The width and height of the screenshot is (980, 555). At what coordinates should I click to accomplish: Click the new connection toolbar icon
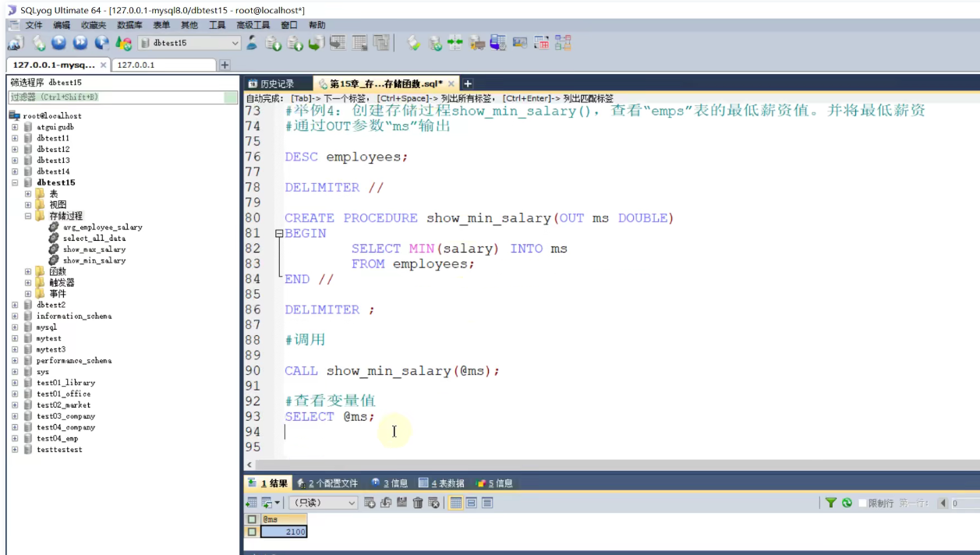tap(16, 44)
